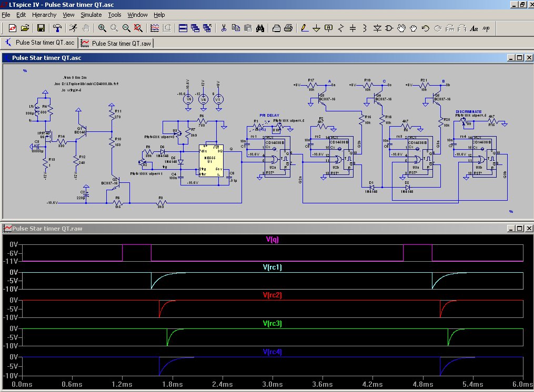Select the Diode component tool

(x=378, y=28)
